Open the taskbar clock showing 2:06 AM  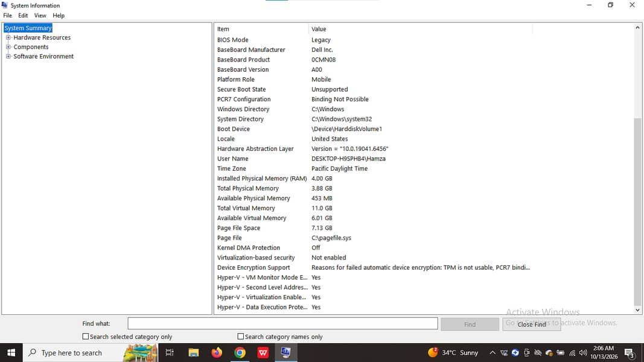pyautogui.click(x=604, y=352)
